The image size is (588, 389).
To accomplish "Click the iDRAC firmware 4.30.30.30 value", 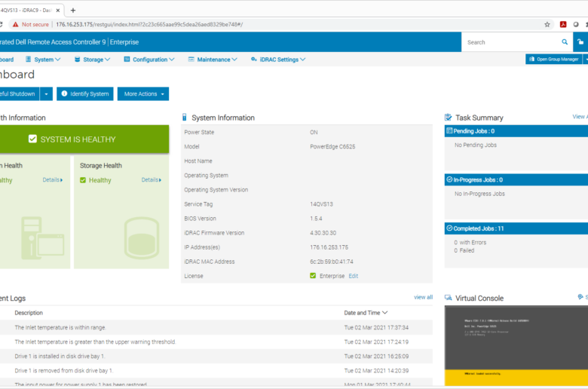I will coord(323,233).
